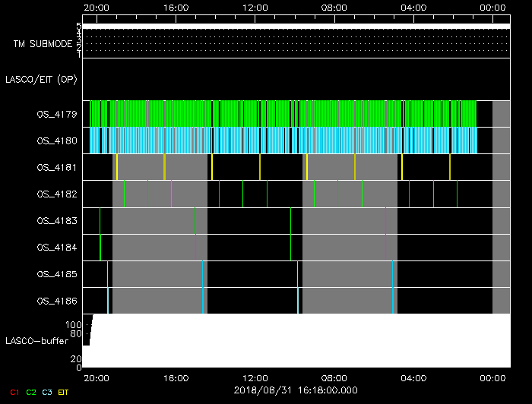Click the LASCO/EIT (DP) label
The width and height of the screenshot is (532, 404).
[x=41, y=79]
